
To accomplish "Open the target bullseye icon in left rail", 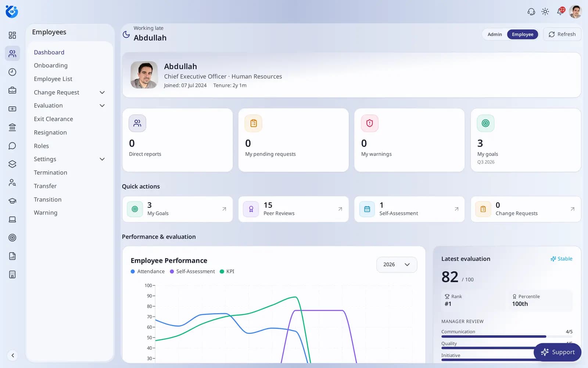I will pos(12,238).
